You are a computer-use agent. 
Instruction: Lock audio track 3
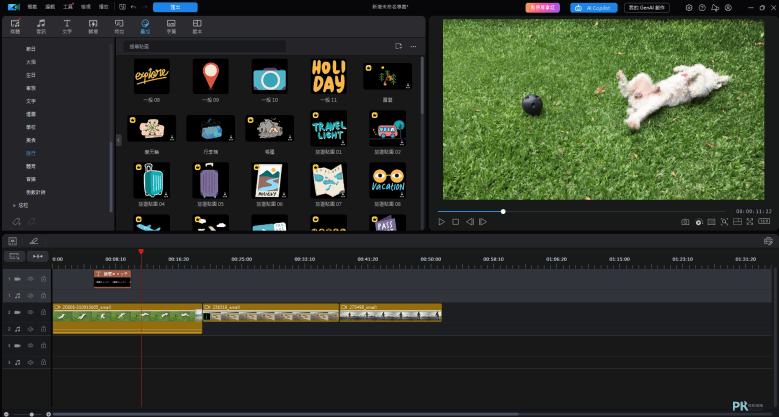click(43, 362)
